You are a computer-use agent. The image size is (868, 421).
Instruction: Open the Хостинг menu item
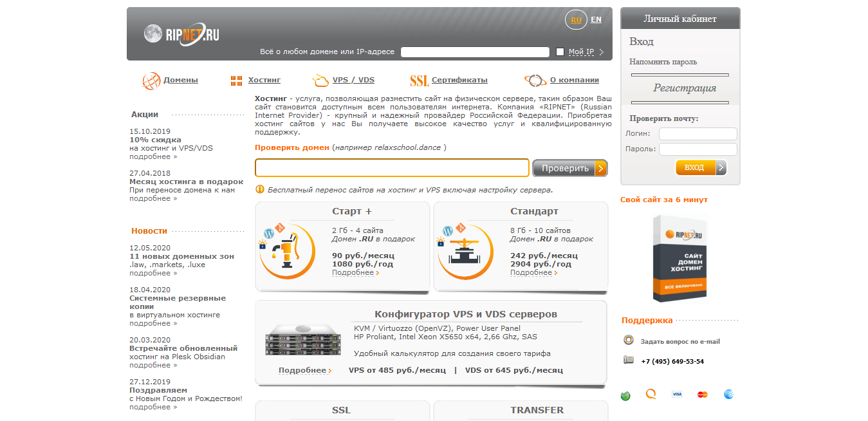click(x=264, y=80)
